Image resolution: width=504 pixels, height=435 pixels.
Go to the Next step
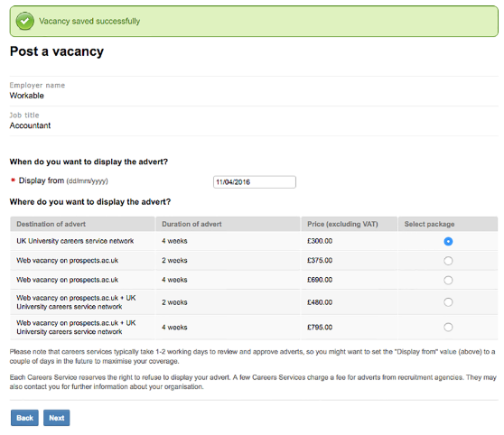tap(57, 418)
